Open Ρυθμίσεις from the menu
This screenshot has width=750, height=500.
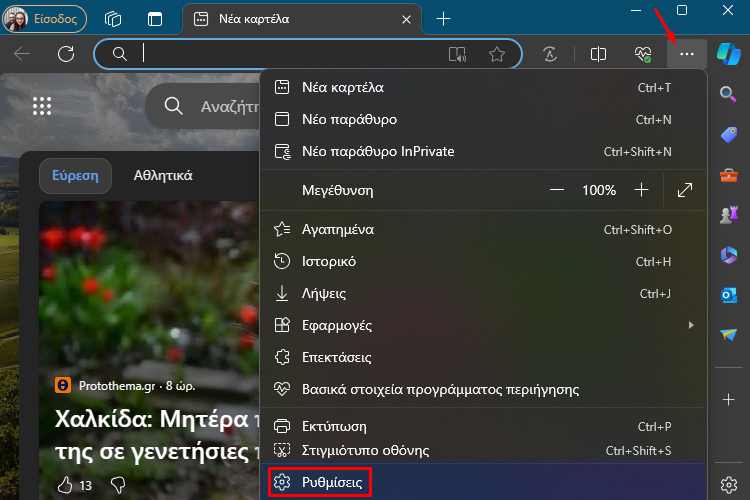(x=483, y=482)
